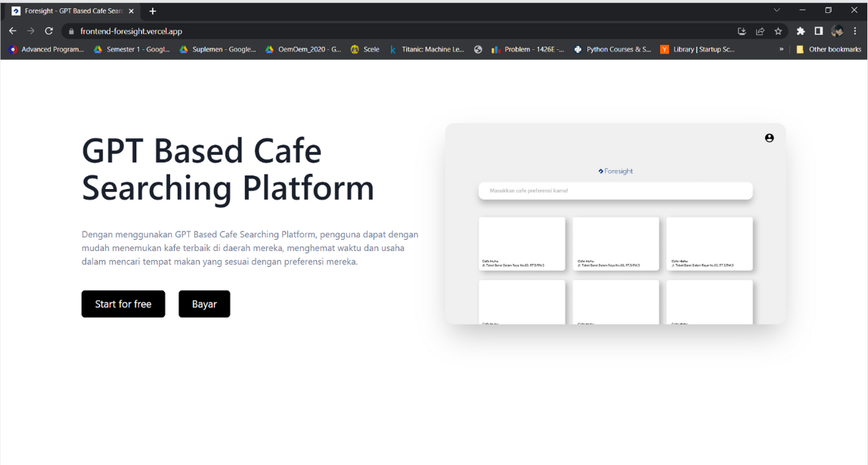
Task: Bookmark this page with the star icon
Action: click(777, 31)
